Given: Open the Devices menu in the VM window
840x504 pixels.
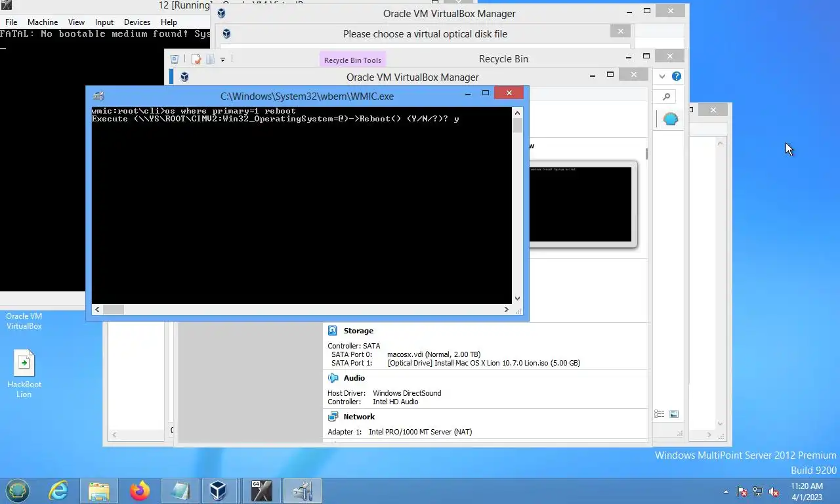Looking at the screenshot, I should [136, 22].
